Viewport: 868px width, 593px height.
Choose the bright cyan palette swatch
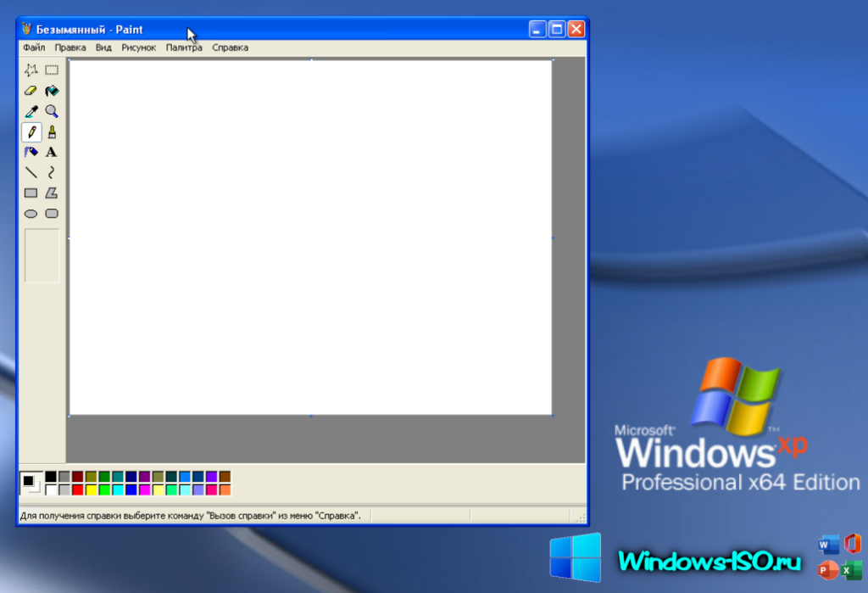click(118, 490)
